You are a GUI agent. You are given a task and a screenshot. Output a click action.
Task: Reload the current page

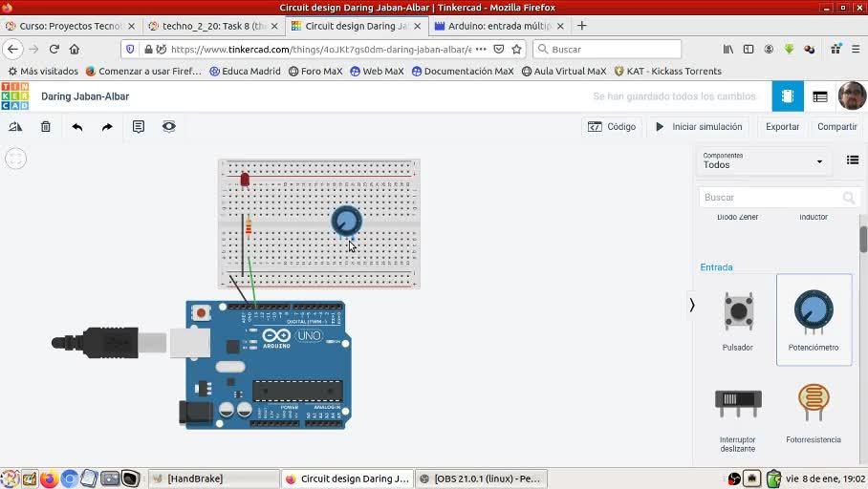[x=54, y=49]
